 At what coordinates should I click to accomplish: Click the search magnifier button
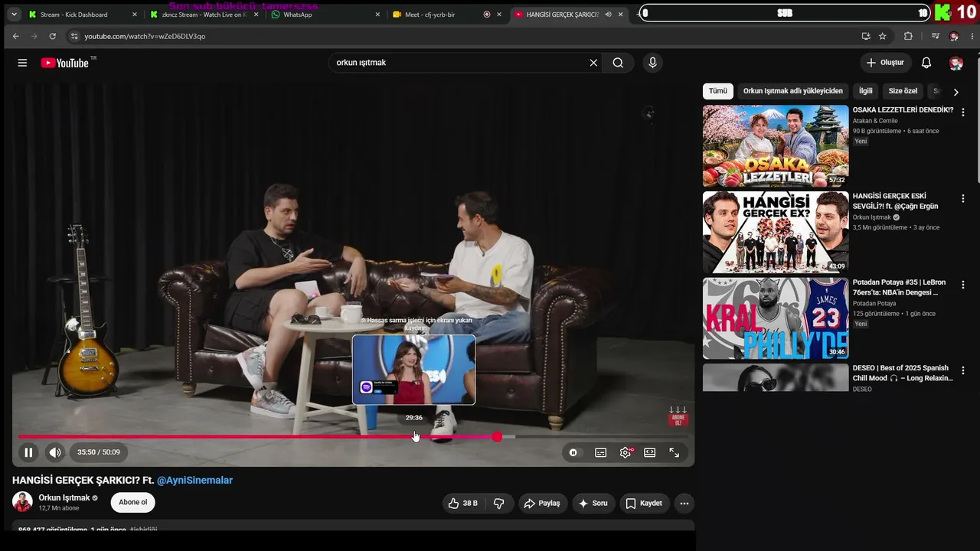pos(618,63)
